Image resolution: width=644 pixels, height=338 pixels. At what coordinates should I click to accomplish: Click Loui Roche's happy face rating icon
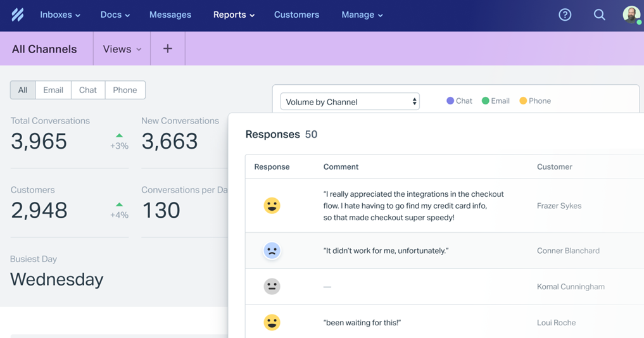(x=272, y=323)
